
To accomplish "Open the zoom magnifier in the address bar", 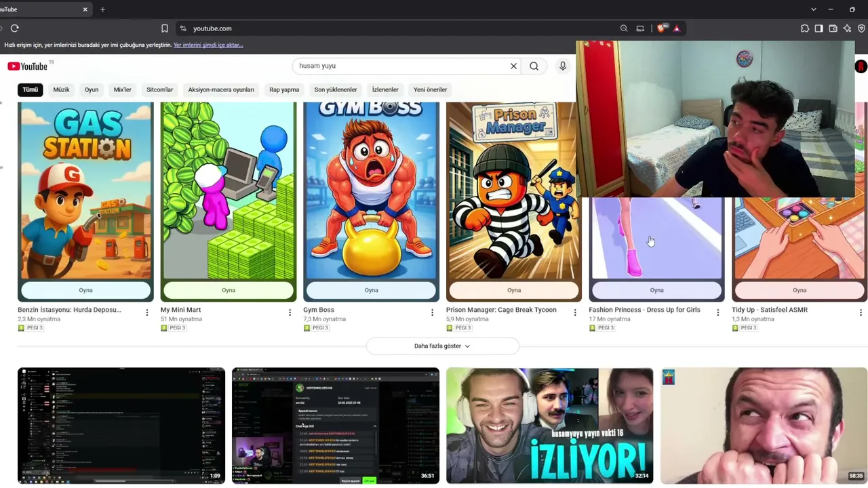I will [624, 28].
